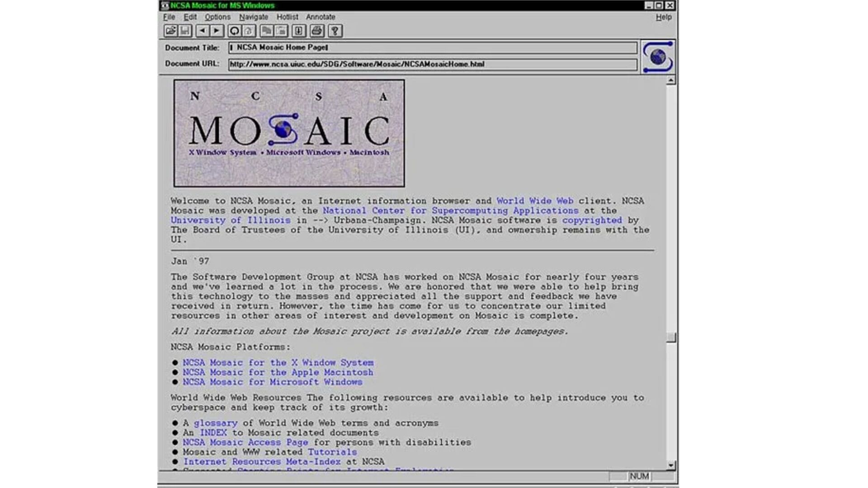Viewport: 868px width, 488px height.
Task: Click the Paste clipboard toolbar icon
Action: point(281,31)
